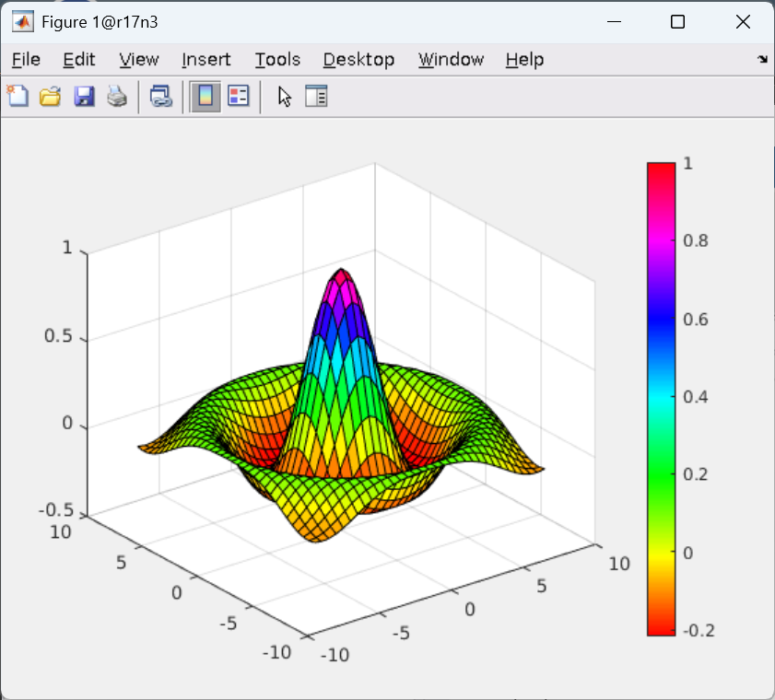Image resolution: width=775 pixels, height=700 pixels.
Task: Save the figure using the floppy disk icon
Action: [84, 96]
